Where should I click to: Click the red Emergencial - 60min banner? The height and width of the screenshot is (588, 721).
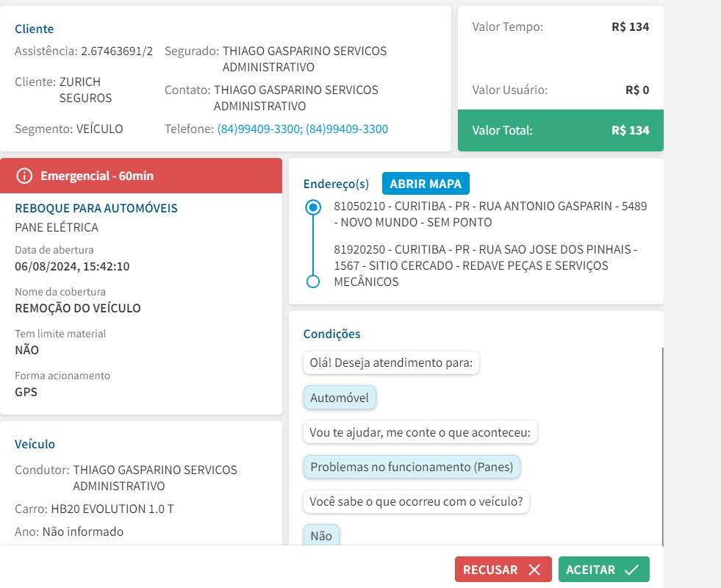coord(141,176)
